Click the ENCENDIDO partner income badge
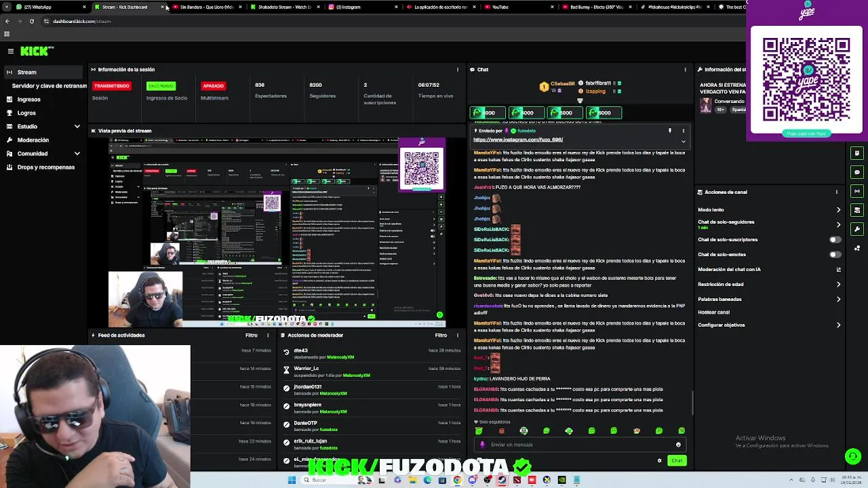 [x=161, y=86]
